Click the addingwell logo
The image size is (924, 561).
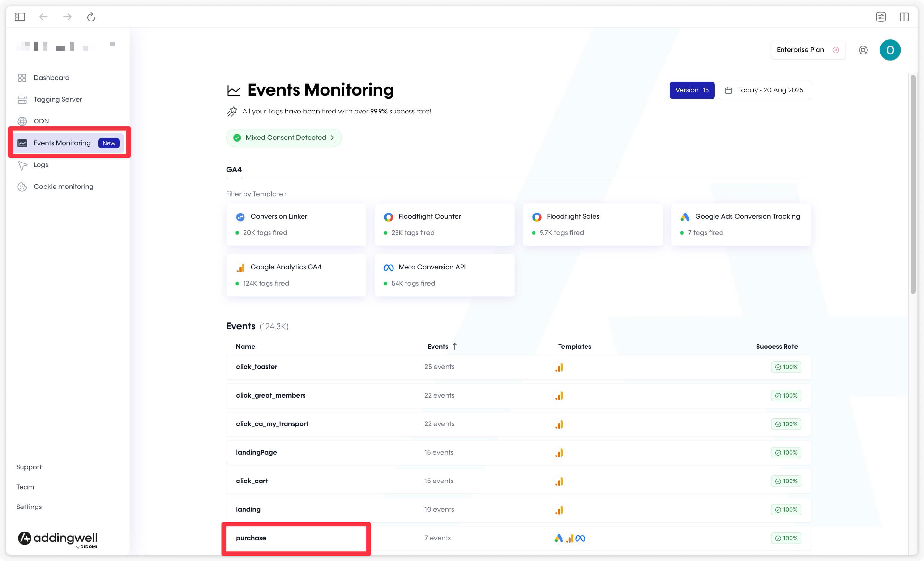tap(57, 539)
